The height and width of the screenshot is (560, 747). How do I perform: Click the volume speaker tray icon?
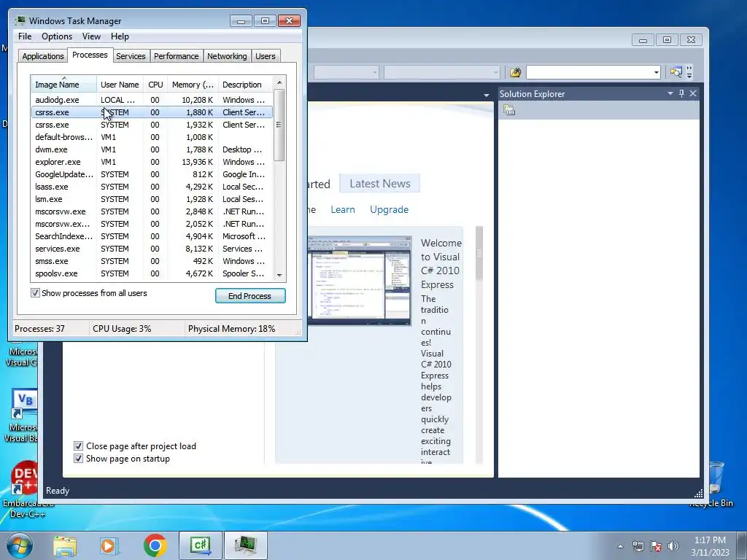tap(673, 546)
